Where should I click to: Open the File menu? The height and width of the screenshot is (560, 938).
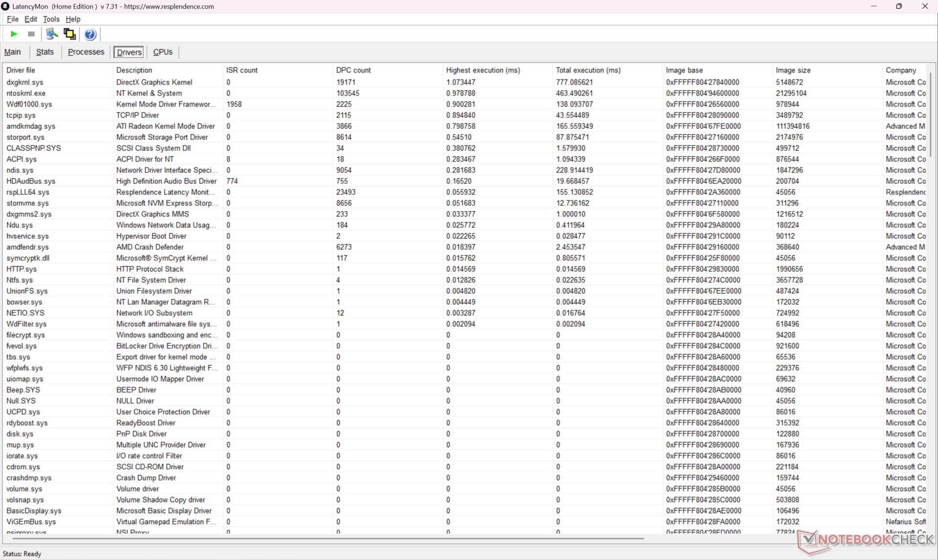12,19
